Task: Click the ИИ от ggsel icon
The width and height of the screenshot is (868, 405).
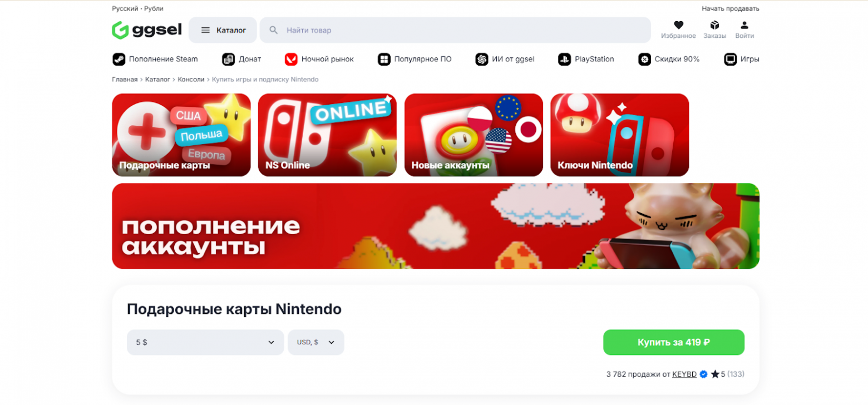Action: [x=482, y=59]
